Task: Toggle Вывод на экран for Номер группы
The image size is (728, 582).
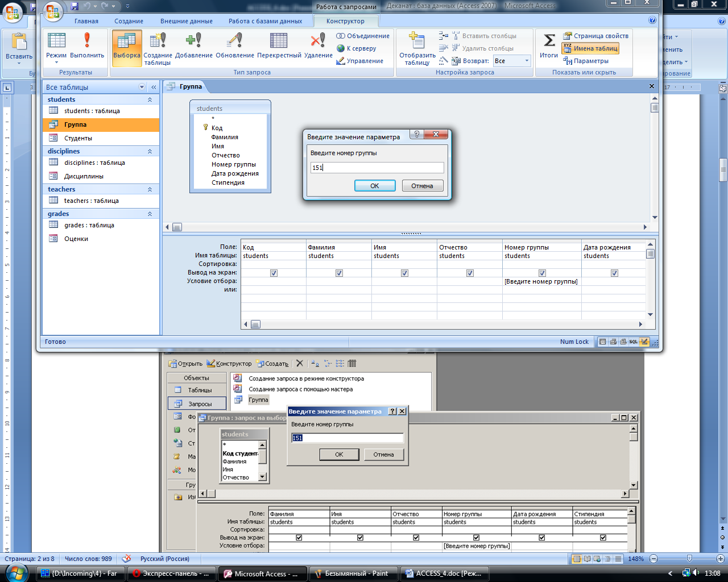Action: point(542,273)
